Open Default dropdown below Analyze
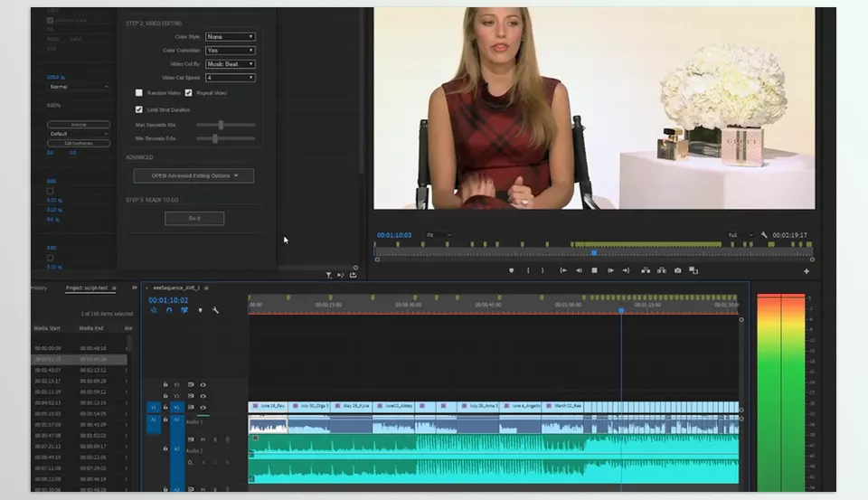868x500 pixels. [x=79, y=134]
